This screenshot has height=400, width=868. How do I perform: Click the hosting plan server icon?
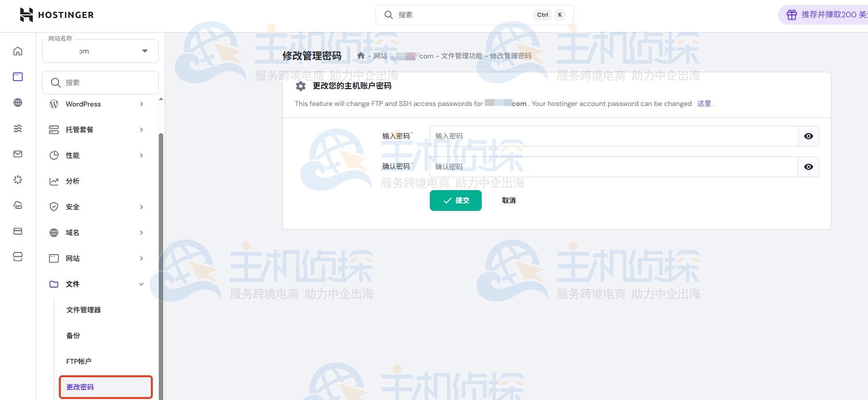point(54,130)
